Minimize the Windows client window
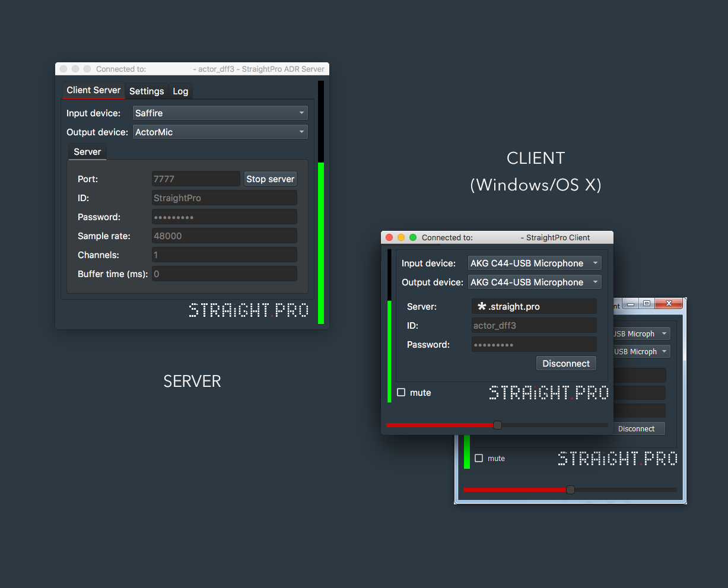 coord(631,304)
